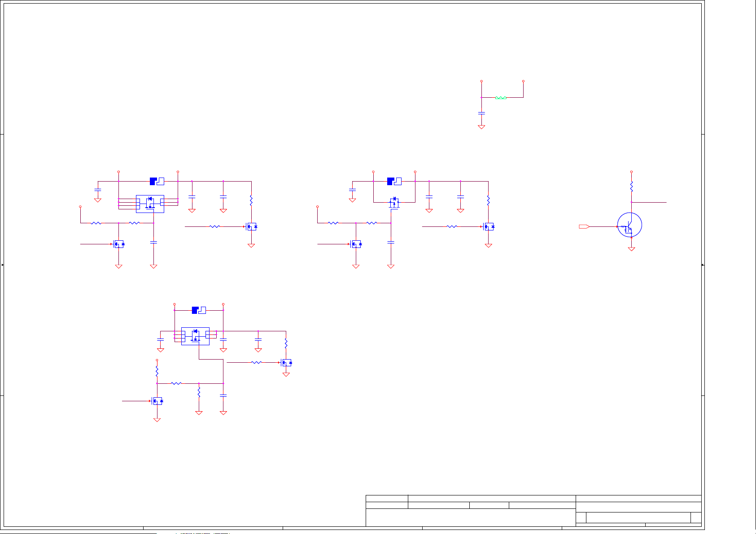Select the vertical resistor at left circuit's right end
The height and width of the screenshot is (534, 756).
(251, 200)
